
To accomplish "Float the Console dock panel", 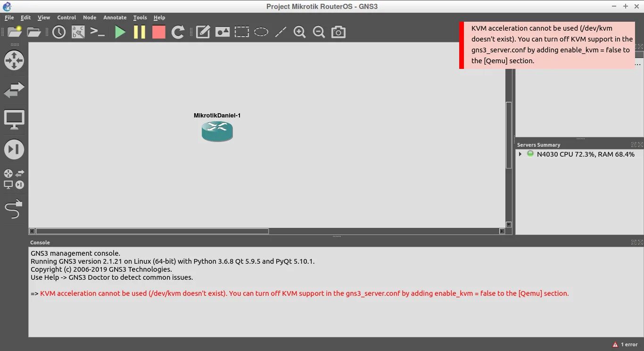I will point(634,242).
